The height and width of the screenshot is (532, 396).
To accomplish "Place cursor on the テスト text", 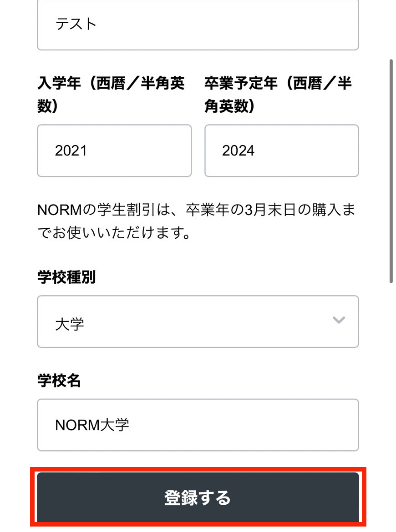I will coord(76,24).
